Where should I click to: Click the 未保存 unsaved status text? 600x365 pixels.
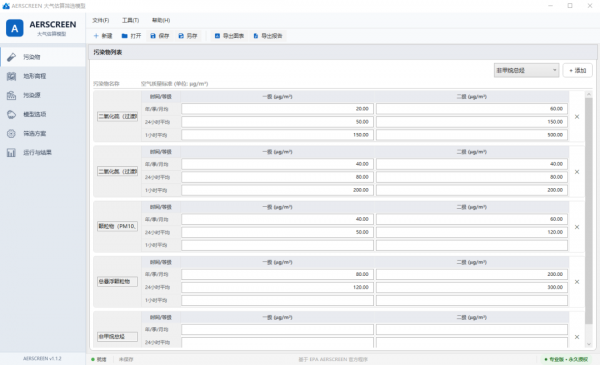click(126, 360)
